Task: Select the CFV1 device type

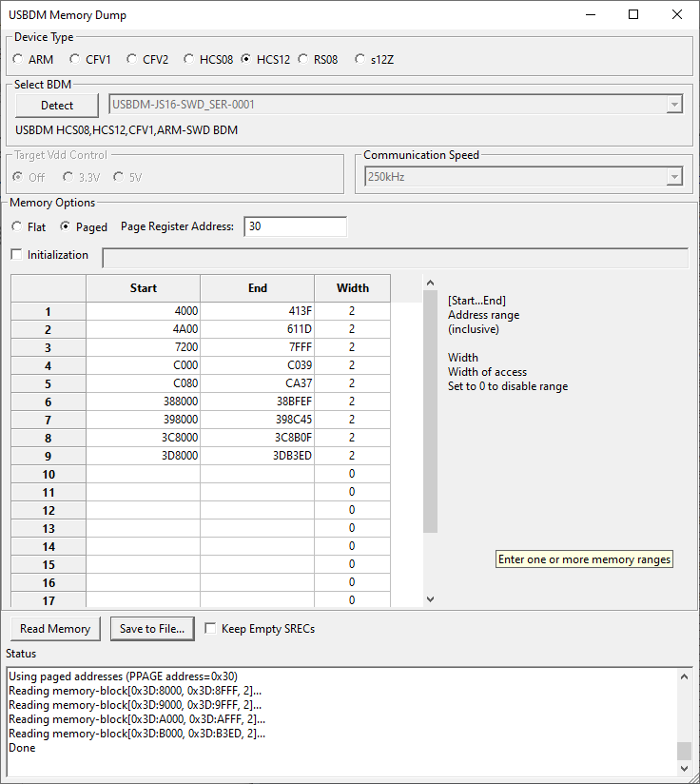Action: 90,60
